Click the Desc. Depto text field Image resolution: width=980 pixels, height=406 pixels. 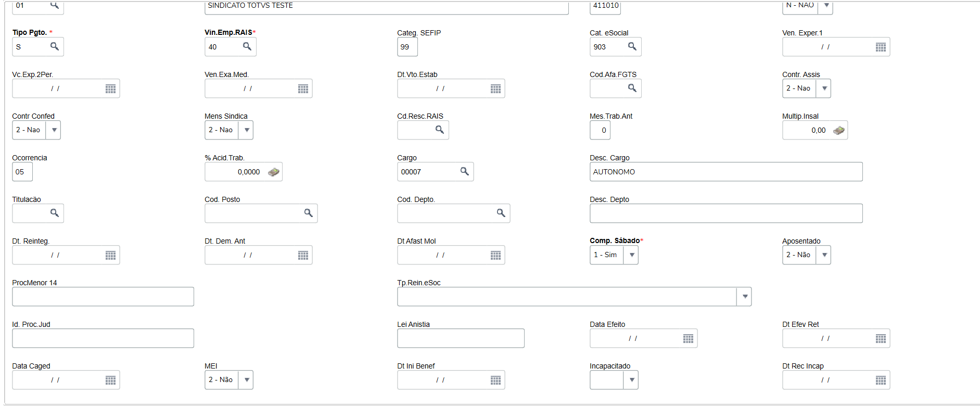726,213
